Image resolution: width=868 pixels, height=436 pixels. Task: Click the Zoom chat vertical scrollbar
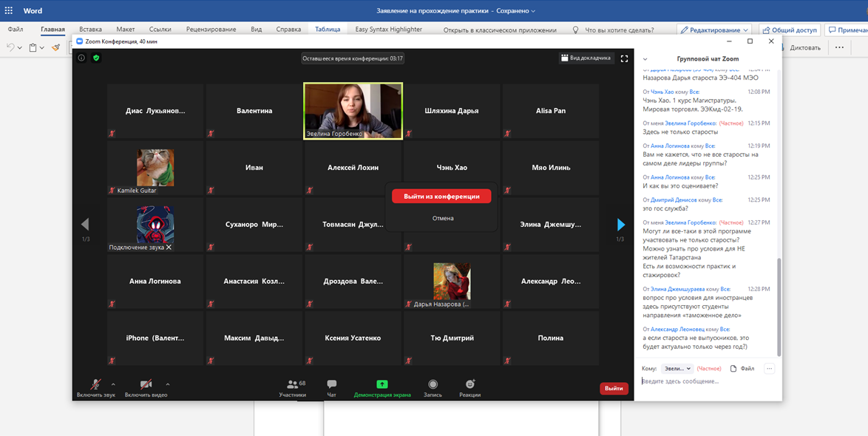(x=779, y=307)
